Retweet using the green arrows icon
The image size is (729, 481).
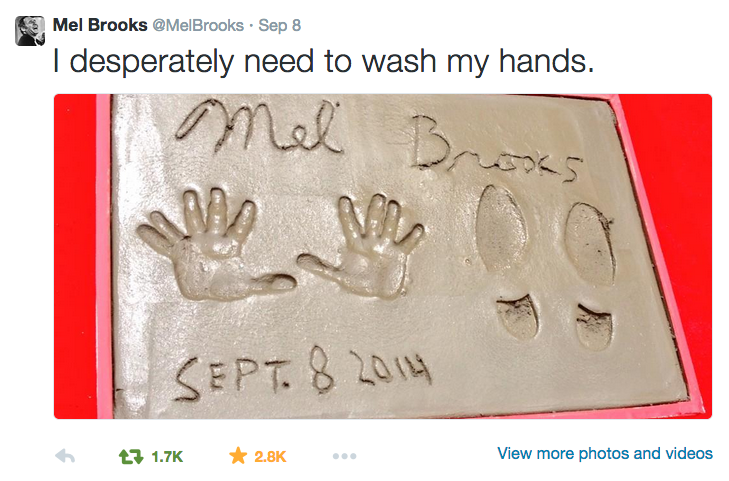131,456
